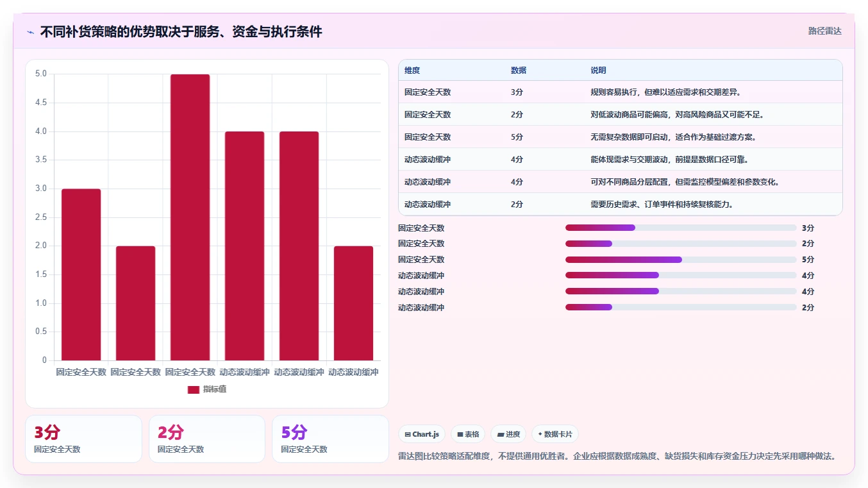Open the purple 5分 data card
This screenshot has width=868, height=488.
330,439
